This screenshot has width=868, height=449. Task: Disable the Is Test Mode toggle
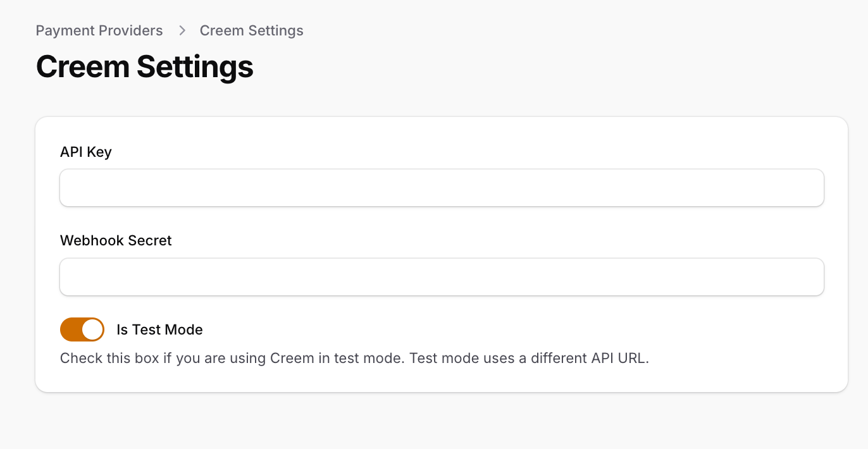coord(82,329)
